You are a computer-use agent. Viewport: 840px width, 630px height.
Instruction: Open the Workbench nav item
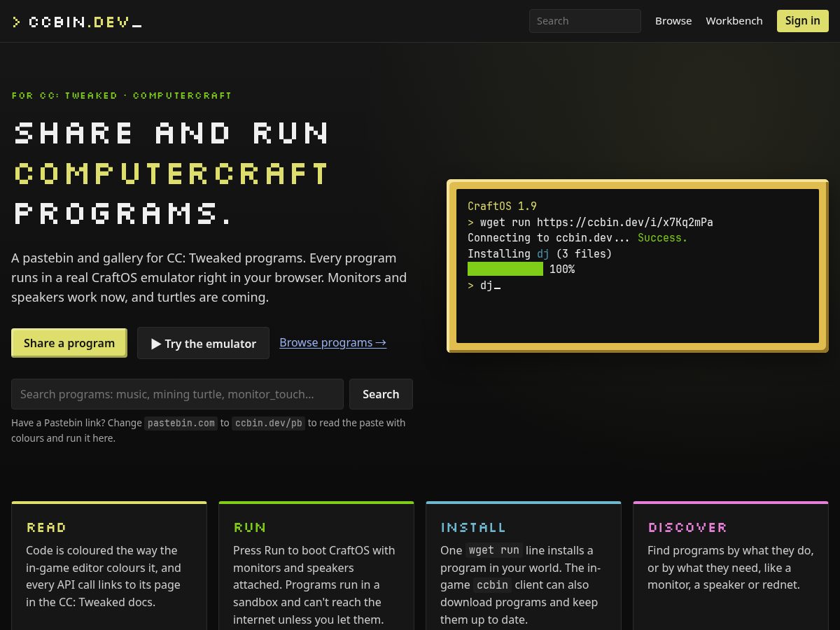734,21
